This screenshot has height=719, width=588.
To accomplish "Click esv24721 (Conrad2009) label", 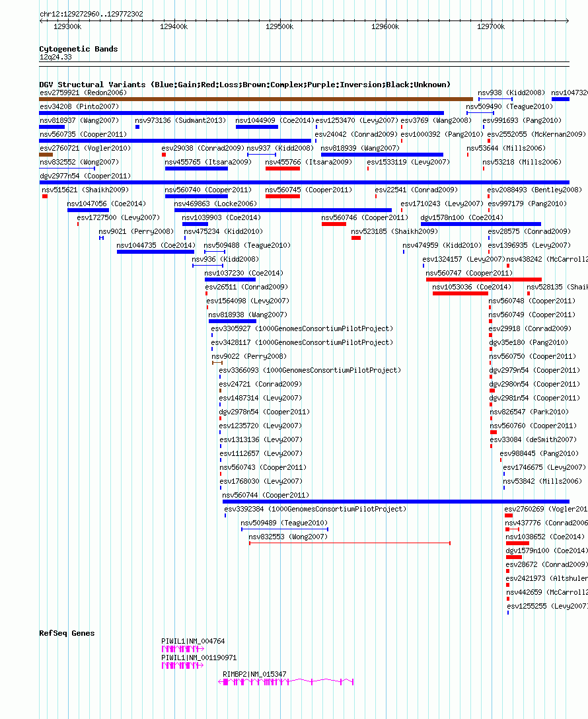I will [260, 384].
